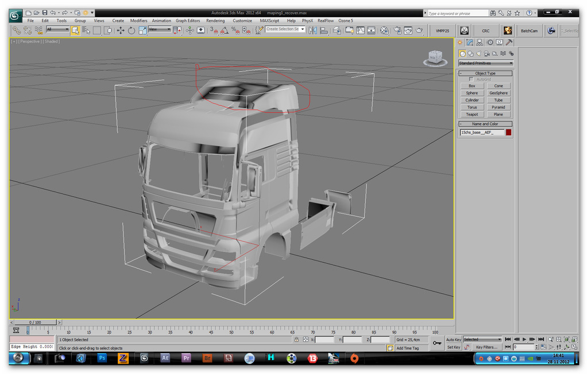
Task: Open the reference coordinate system View dropdown
Action: click(160, 30)
